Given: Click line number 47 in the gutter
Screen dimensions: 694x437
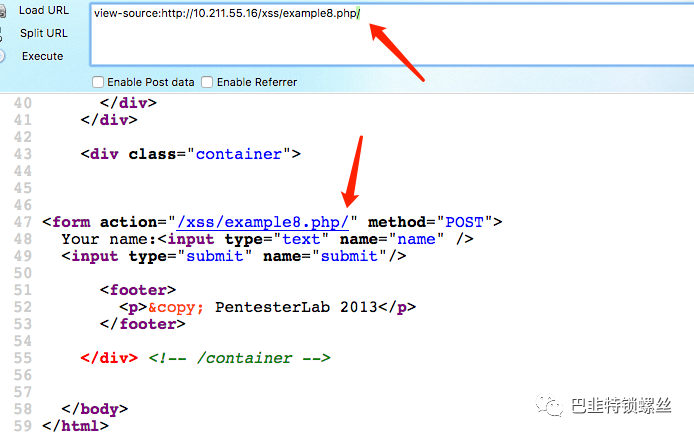Looking at the screenshot, I should 23,222.
